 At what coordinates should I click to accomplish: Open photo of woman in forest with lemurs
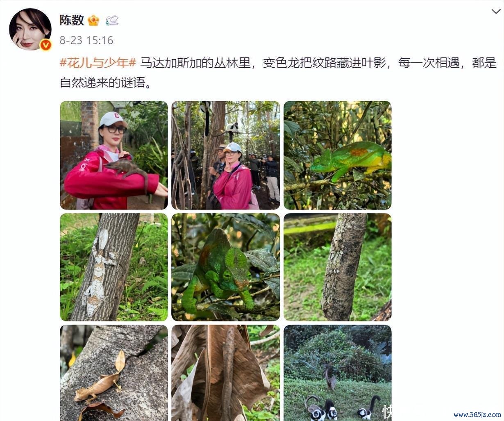pyautogui.click(x=226, y=155)
